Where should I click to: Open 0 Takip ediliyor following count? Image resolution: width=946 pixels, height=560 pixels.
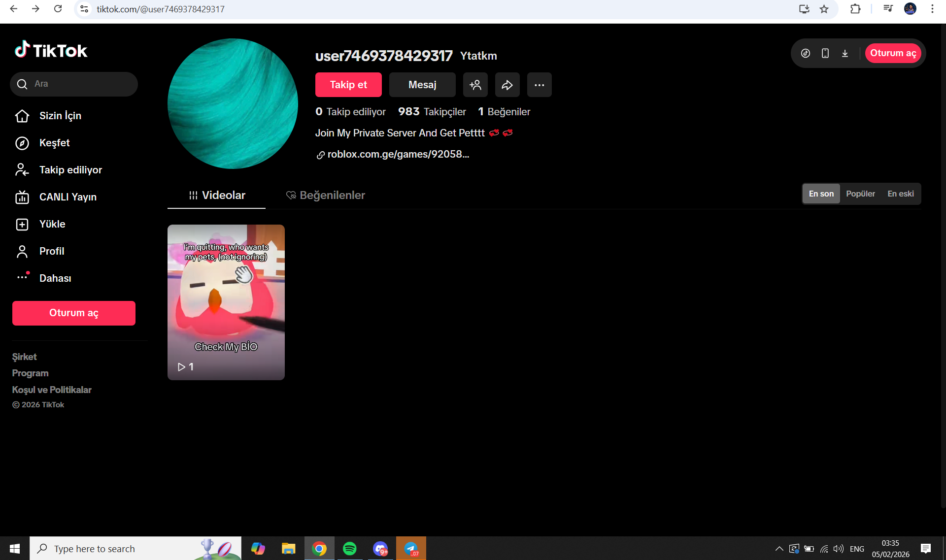coord(350,112)
